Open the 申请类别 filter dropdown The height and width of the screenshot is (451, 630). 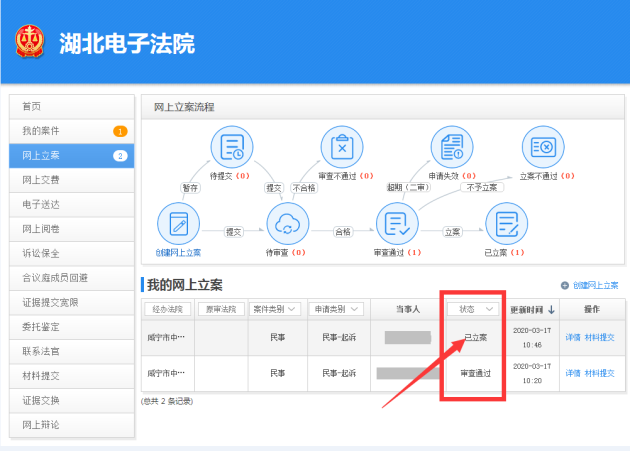(333, 309)
